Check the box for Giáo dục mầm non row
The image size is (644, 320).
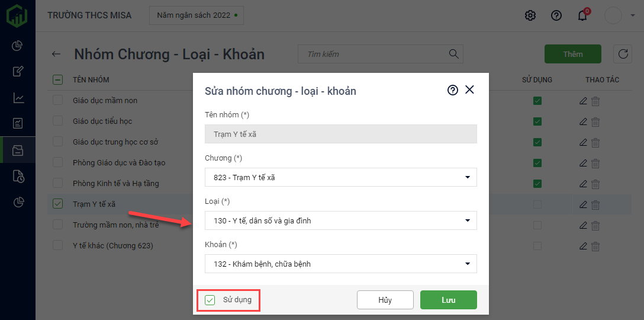57,100
